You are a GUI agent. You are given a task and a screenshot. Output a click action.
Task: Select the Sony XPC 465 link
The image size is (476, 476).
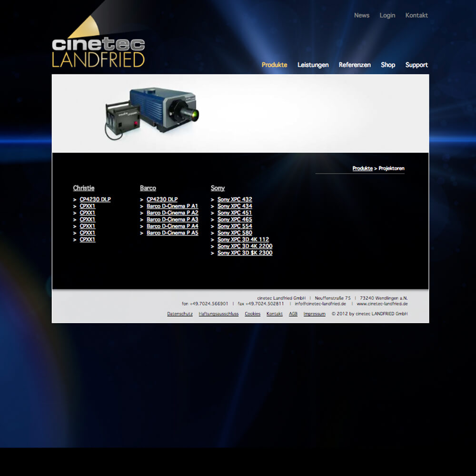pyautogui.click(x=235, y=219)
